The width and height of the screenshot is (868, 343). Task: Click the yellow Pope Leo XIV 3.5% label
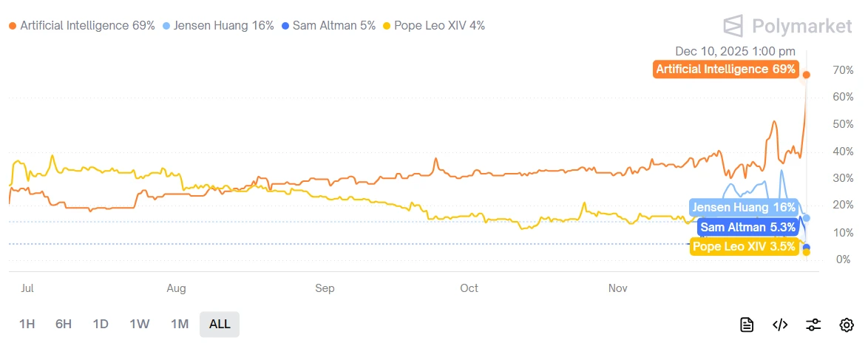(744, 247)
